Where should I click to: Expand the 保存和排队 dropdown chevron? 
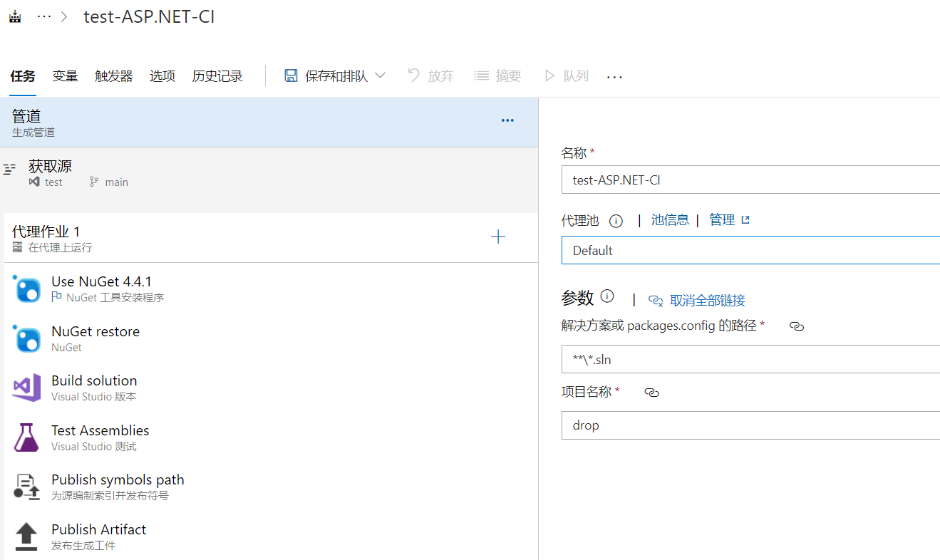[380, 76]
